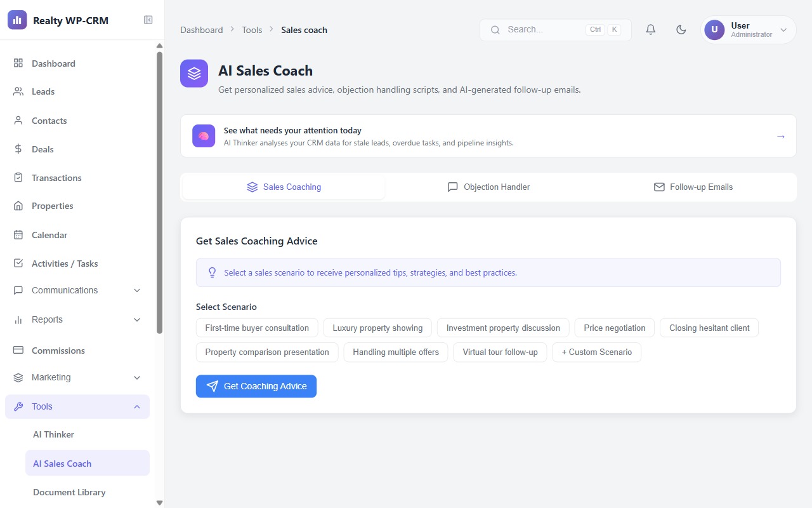This screenshot has height=508, width=812.
Task: Select AI Sales Coach sidebar item
Action: 88,464
